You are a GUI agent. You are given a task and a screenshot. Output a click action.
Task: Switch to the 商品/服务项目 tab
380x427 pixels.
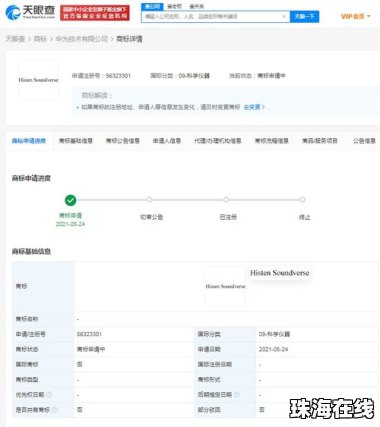320,141
